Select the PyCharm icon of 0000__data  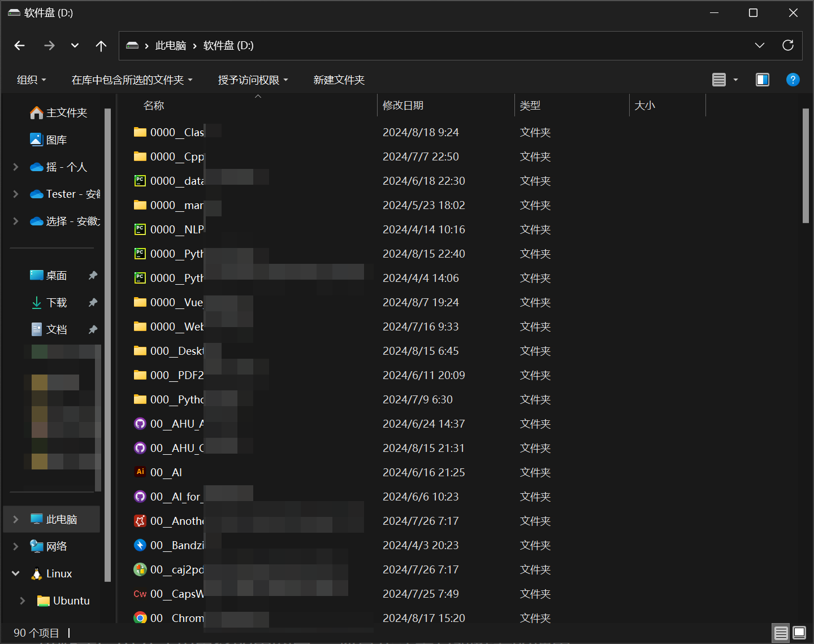point(140,181)
